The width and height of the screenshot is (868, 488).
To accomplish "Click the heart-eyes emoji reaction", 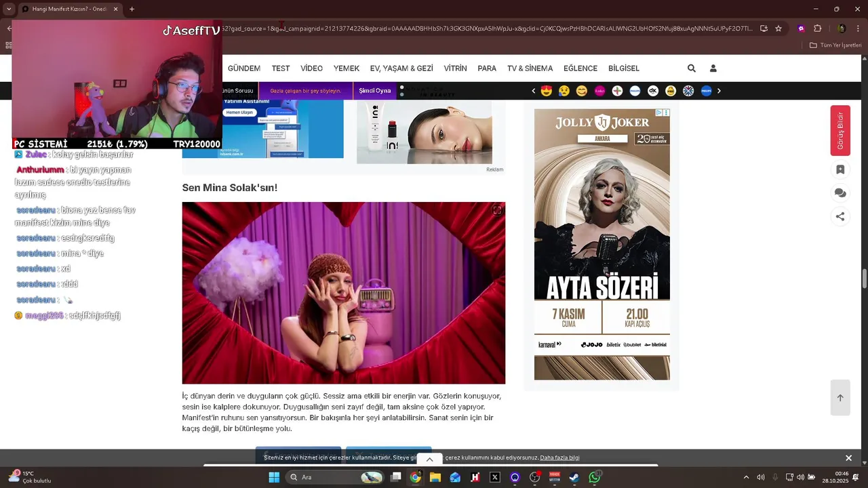I will (546, 91).
